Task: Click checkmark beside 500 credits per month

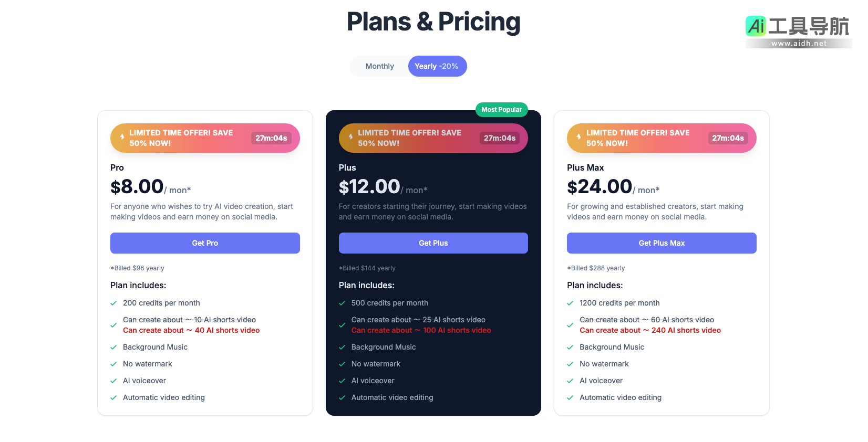Action: [x=342, y=303]
